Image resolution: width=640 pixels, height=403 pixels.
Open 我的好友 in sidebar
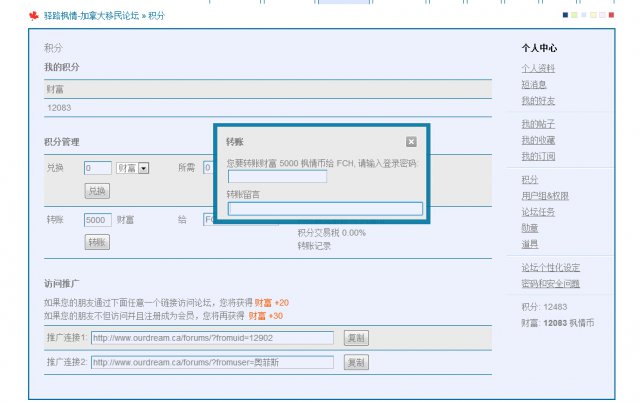pos(538,100)
